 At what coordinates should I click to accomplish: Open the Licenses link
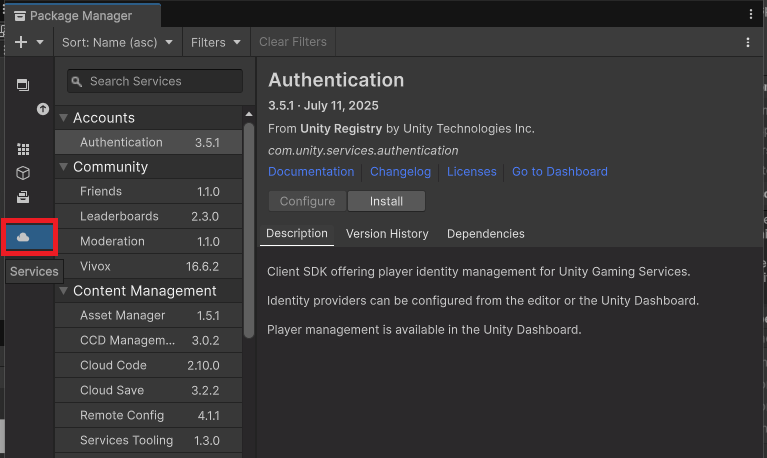click(x=472, y=172)
